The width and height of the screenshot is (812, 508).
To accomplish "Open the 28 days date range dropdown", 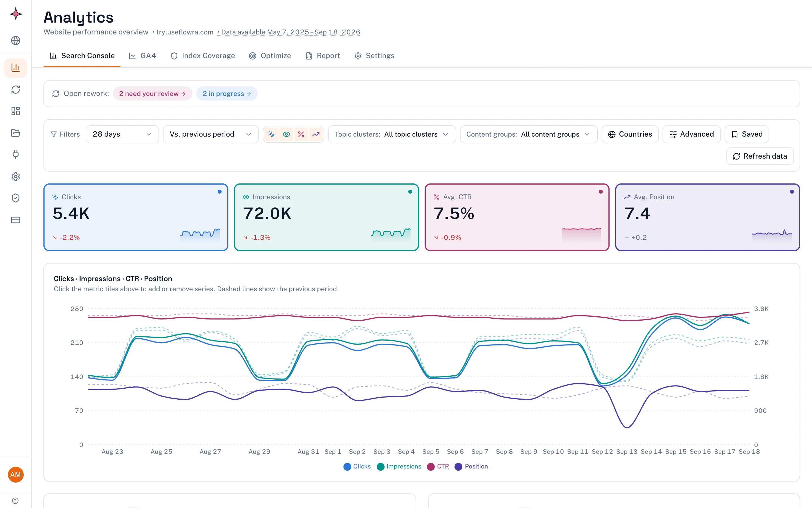I will [122, 134].
